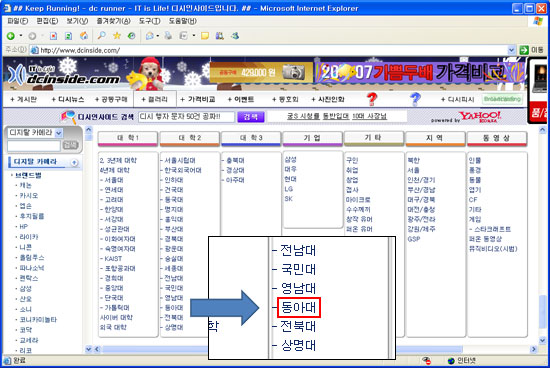Click the page icon beside the URL
550x368 pixels.
(x=34, y=50)
